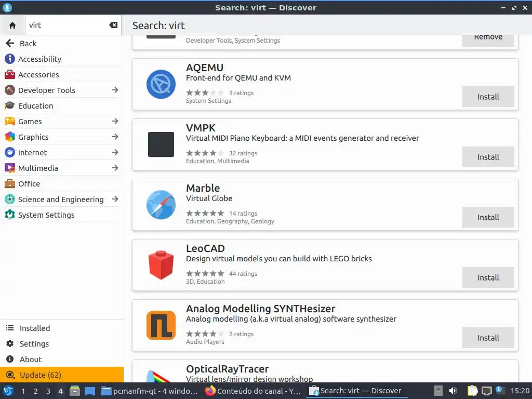The height and width of the screenshot is (399, 532).
Task: Expand the Internet subcategories arrow
Action: click(115, 152)
